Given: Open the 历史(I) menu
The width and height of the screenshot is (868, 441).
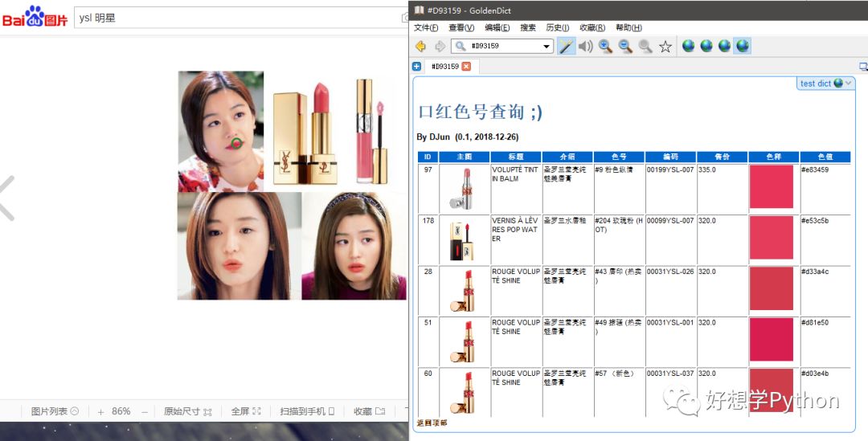Looking at the screenshot, I should (x=558, y=27).
